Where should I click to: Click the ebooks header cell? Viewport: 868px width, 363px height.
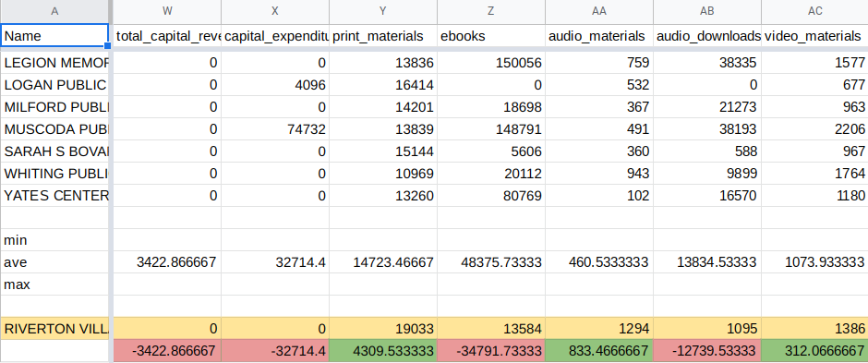tap(491, 36)
